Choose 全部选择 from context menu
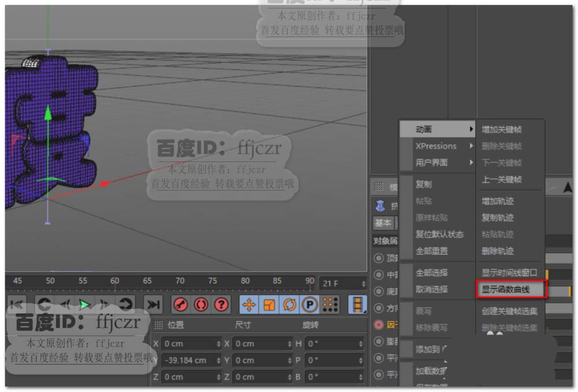This screenshot has width=578, height=392. [438, 272]
